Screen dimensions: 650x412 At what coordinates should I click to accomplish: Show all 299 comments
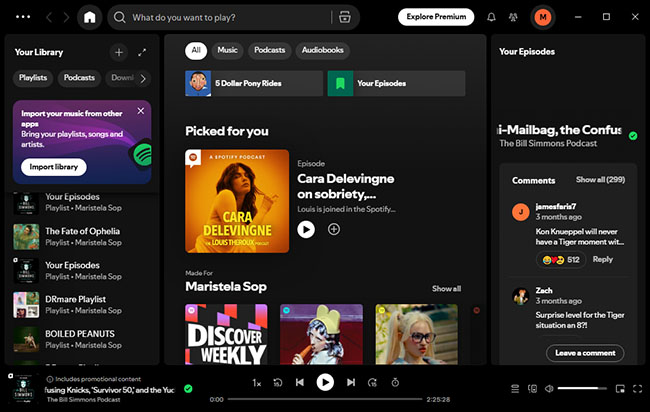pyautogui.click(x=600, y=179)
